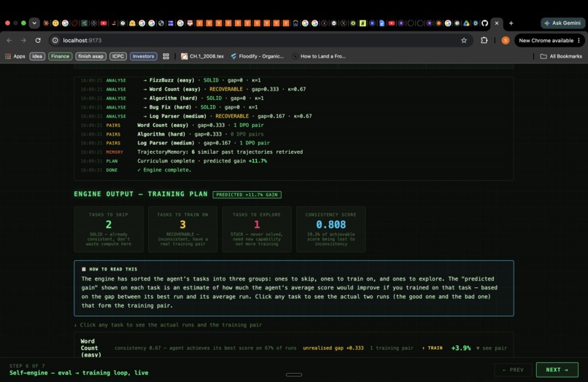Reload the localhost page

pos(38,40)
